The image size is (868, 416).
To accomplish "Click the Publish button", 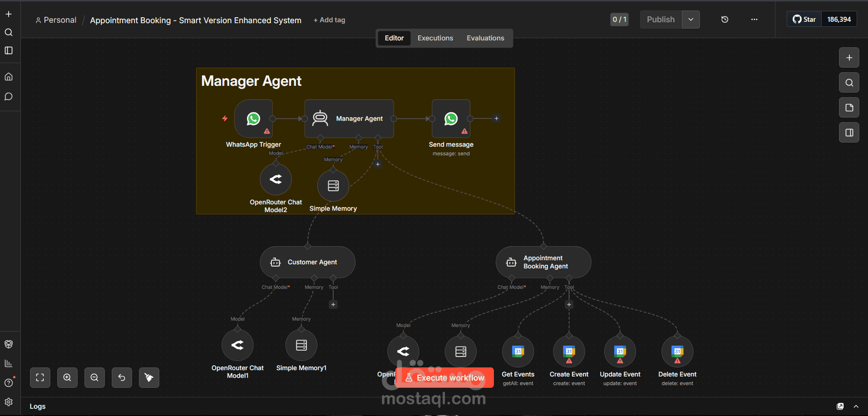I will pos(661,20).
